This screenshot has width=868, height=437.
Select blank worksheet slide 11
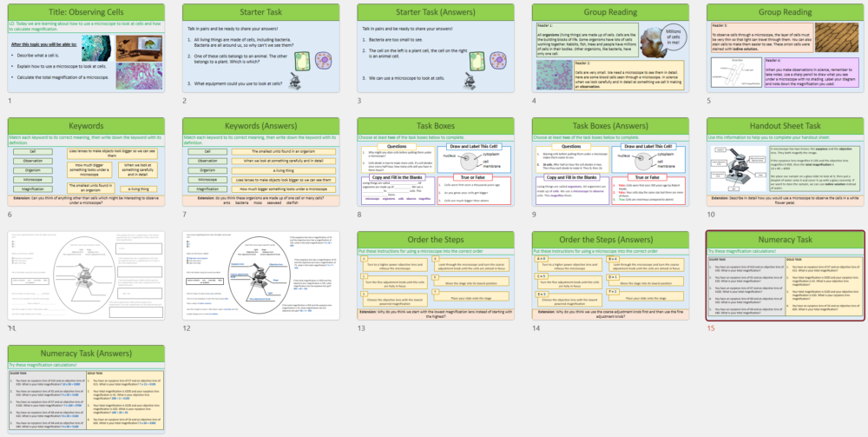click(86, 275)
